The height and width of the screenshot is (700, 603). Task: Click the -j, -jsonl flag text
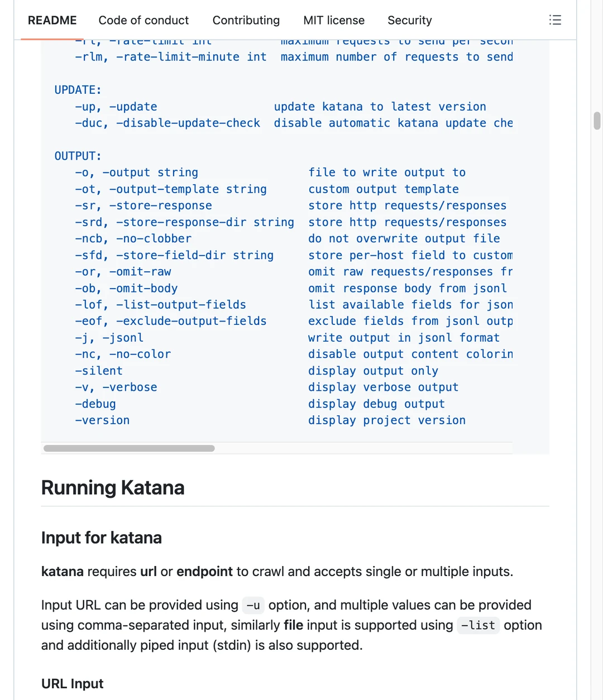(109, 338)
